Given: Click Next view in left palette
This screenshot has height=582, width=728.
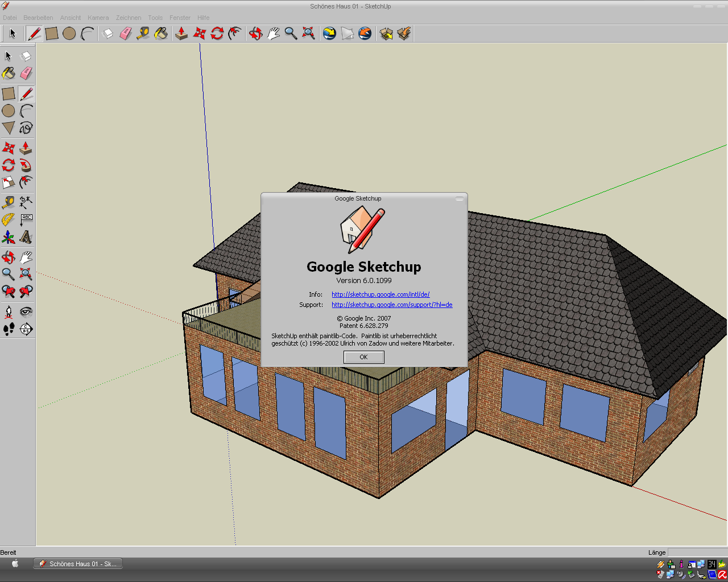Looking at the screenshot, I should pos(26,292).
